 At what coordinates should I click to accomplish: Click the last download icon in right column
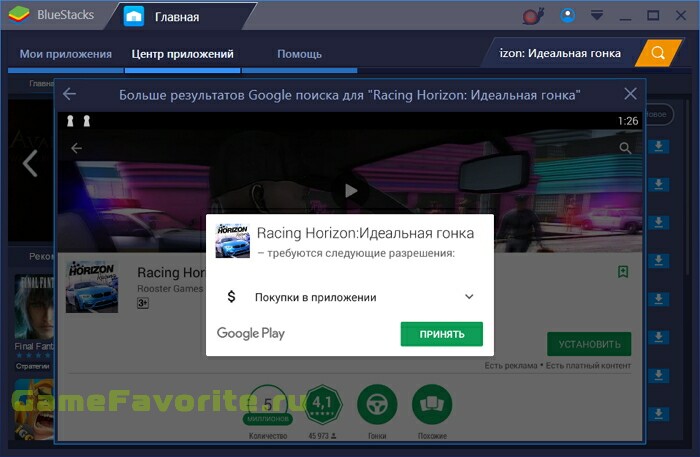[658, 413]
